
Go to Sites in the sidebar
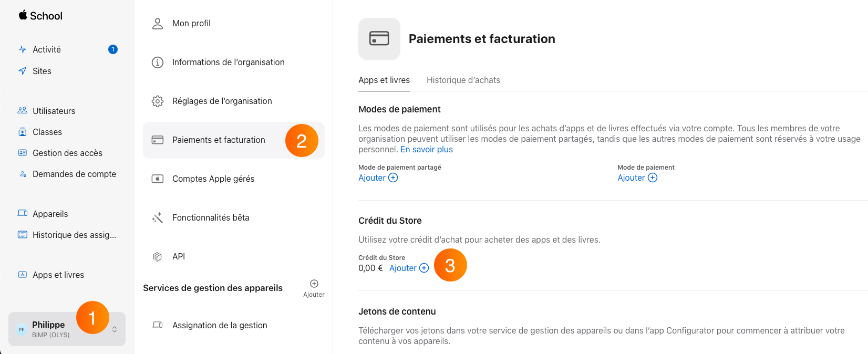point(67,71)
